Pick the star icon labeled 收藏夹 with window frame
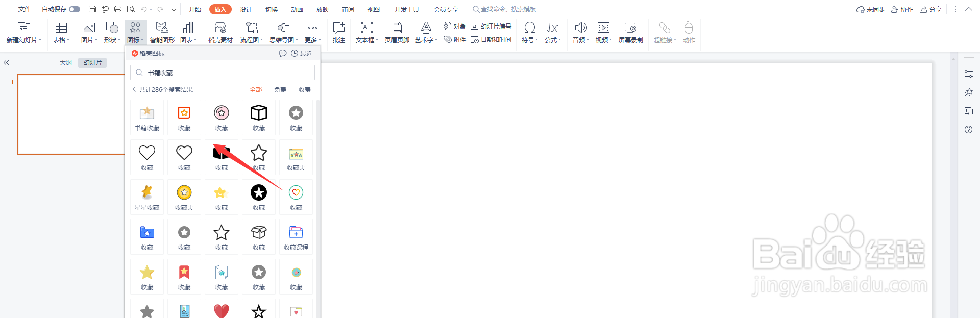This screenshot has height=318, width=980. pyautogui.click(x=296, y=158)
